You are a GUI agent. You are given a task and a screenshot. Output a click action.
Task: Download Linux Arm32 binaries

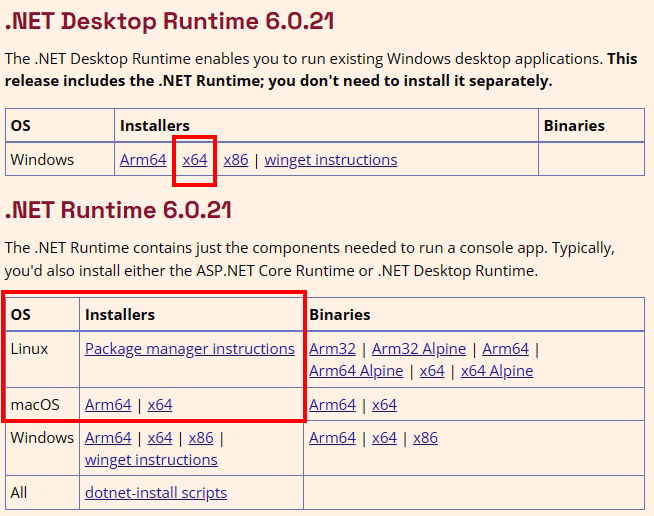tap(332, 349)
